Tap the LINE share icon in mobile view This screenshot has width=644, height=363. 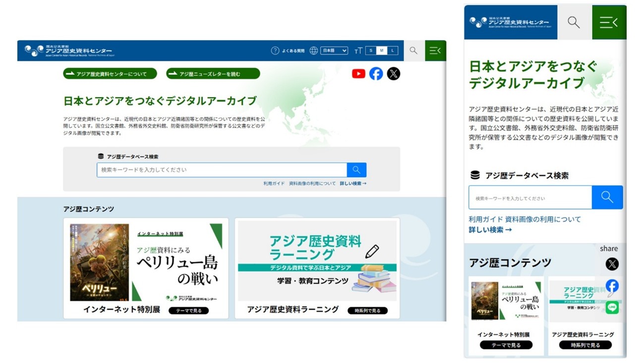[612, 308]
